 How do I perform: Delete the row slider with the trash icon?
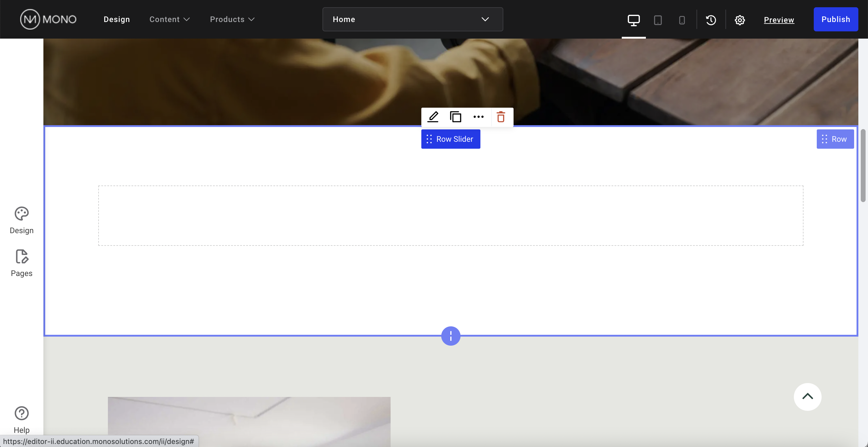501,117
